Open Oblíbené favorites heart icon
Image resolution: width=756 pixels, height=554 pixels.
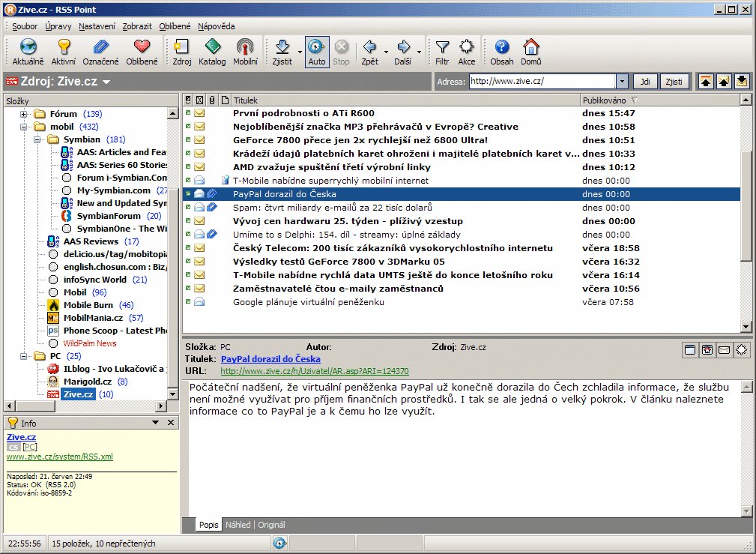142,52
